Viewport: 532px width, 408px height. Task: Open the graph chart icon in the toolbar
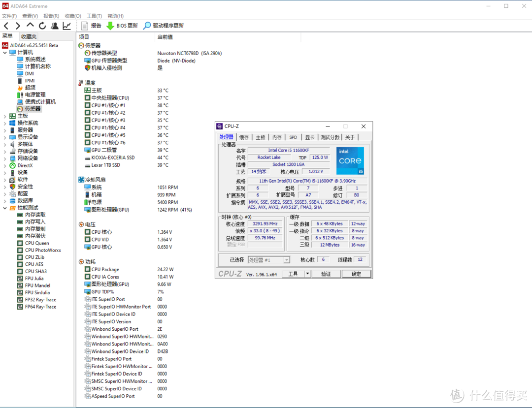67,26
